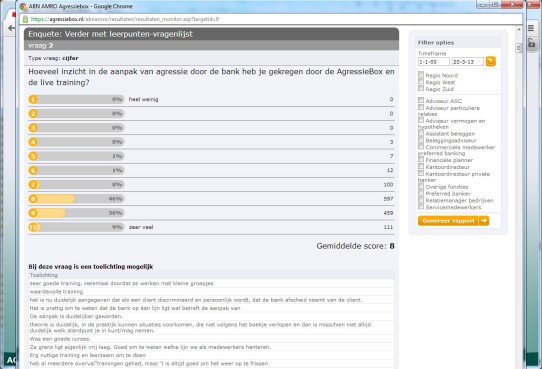Click the orange timeframe refresh icon
Viewport: 542px width, 369px height.
click(x=490, y=62)
